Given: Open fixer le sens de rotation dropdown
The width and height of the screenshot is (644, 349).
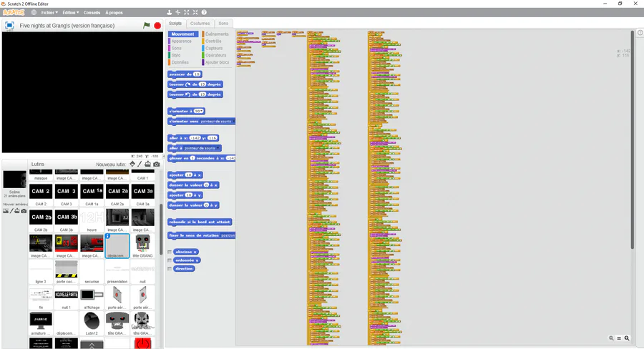Looking at the screenshot, I should [x=228, y=235].
